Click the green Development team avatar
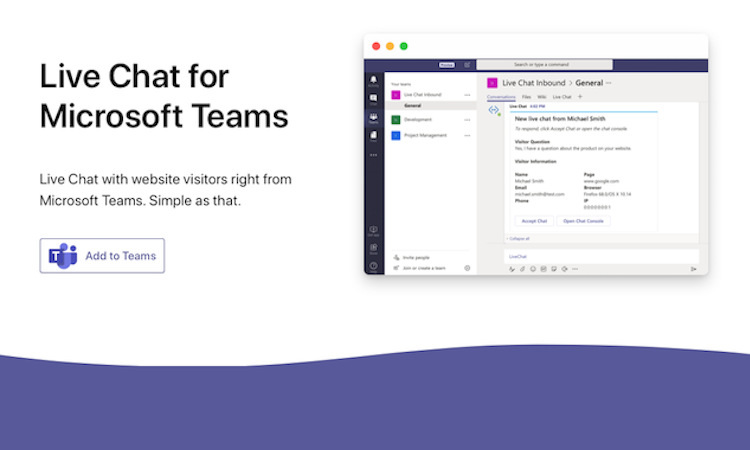 (396, 120)
